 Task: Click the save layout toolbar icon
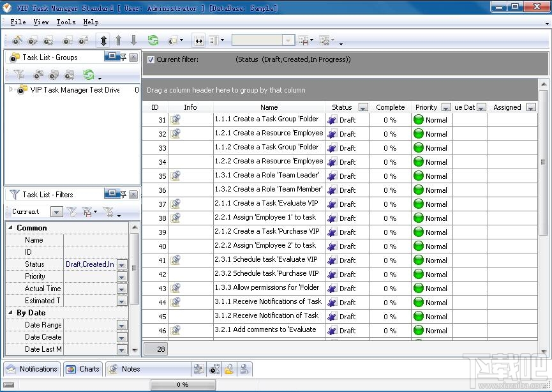coord(304,40)
